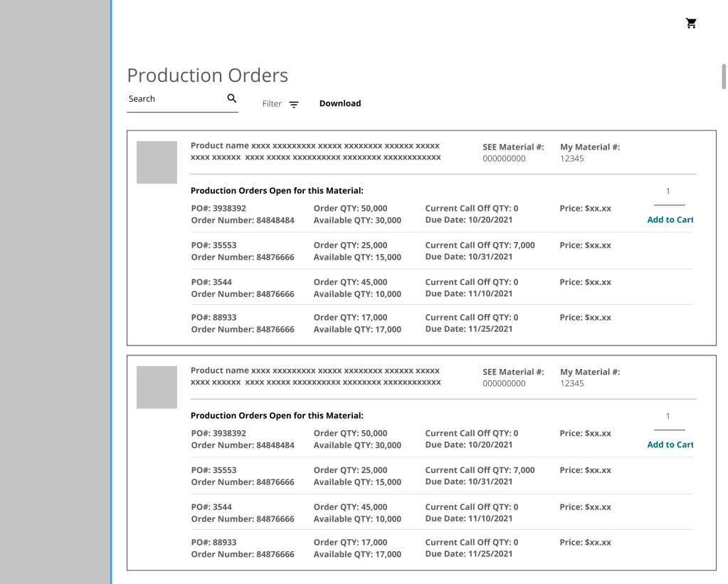Open the first product's name text
The width and height of the screenshot is (728, 584).
(315, 151)
